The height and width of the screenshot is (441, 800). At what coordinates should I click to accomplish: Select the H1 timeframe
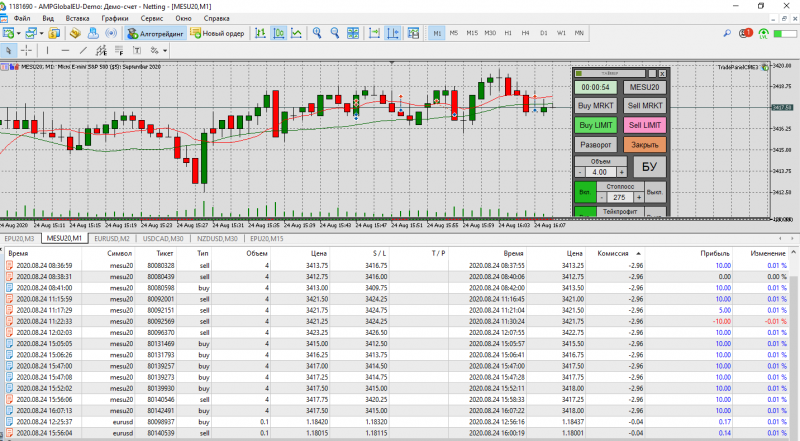(508, 33)
